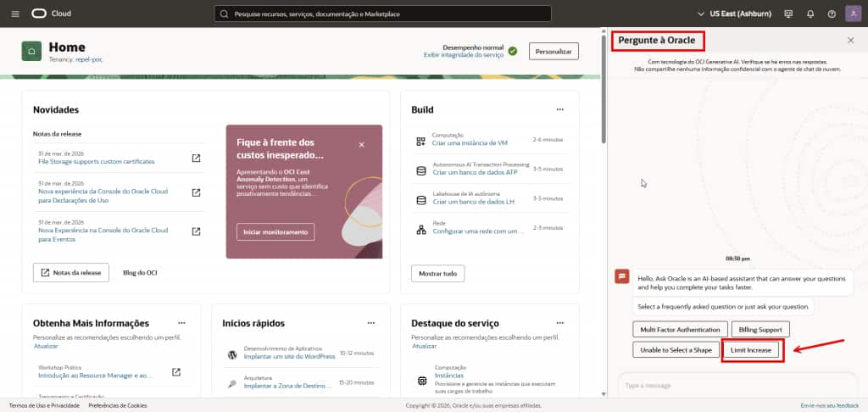Click Envie-nos seu feedback link
This screenshot has height=412, width=868.
pyautogui.click(x=830, y=405)
